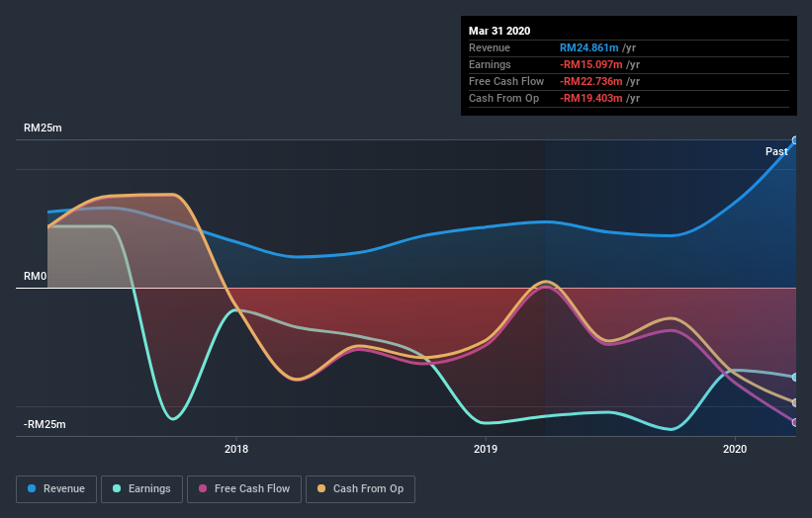Click the RM25m axis label

coord(43,128)
